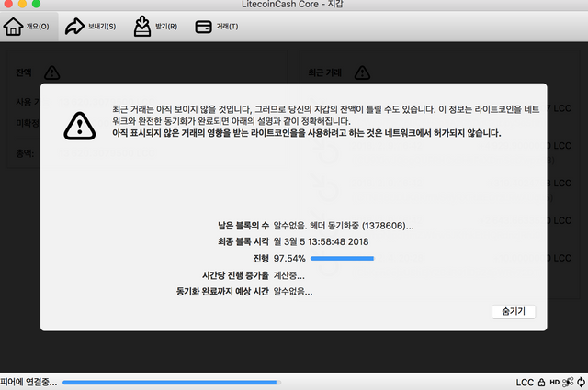
Task: Click the 동기화 완료까지 예상 시간 label
Action: pos(222,292)
